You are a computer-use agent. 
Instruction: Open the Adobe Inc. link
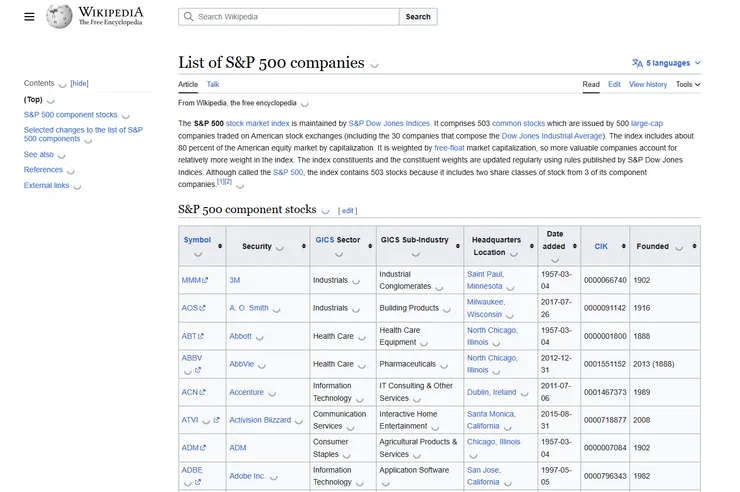(x=247, y=476)
